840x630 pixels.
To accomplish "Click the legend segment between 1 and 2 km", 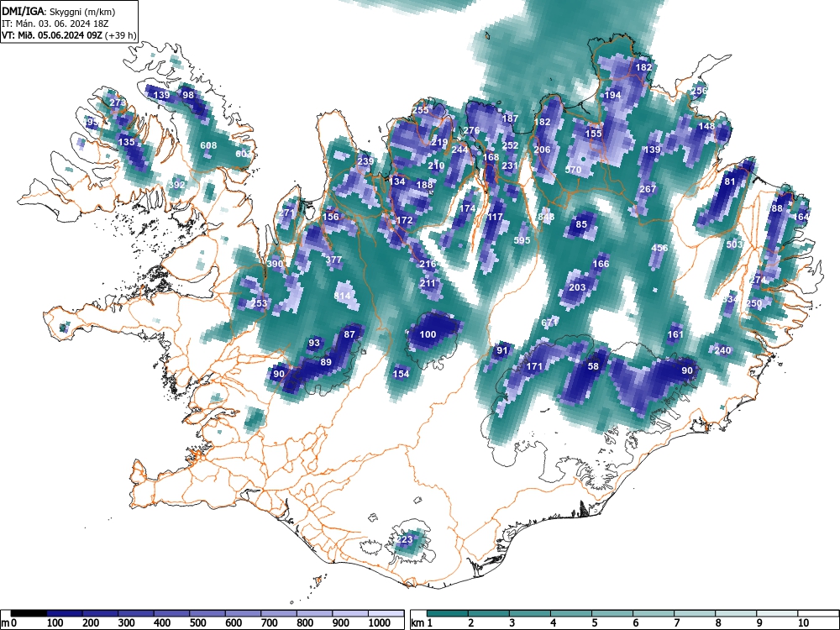I will (x=448, y=613).
